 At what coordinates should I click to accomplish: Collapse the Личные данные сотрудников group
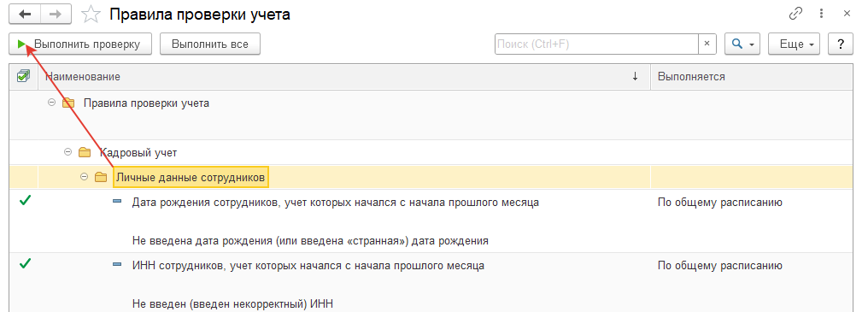[84, 177]
